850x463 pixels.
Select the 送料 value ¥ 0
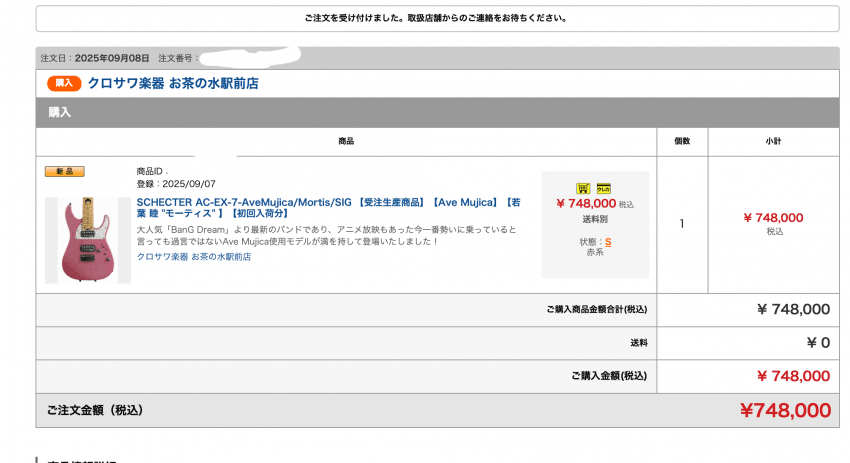tap(818, 343)
